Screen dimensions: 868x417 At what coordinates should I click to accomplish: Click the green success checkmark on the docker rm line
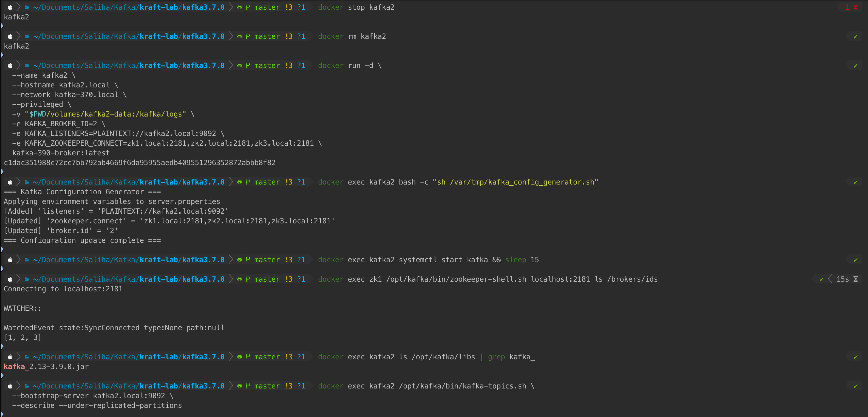(x=856, y=36)
